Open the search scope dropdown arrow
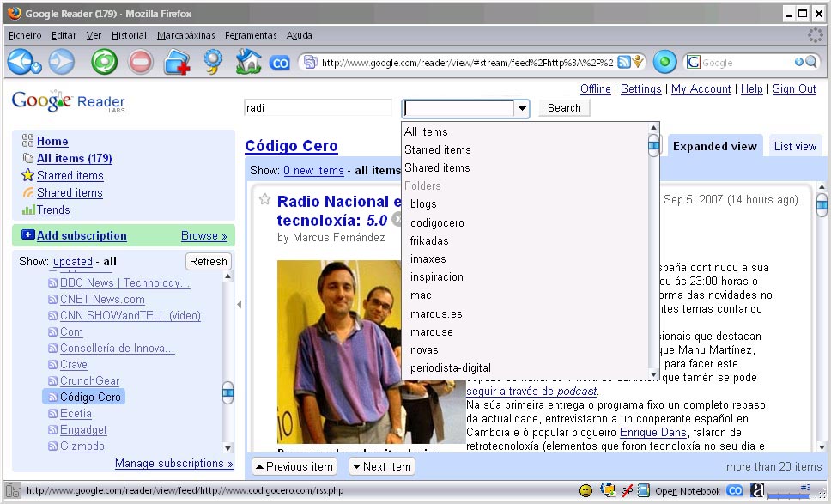 [x=522, y=109]
